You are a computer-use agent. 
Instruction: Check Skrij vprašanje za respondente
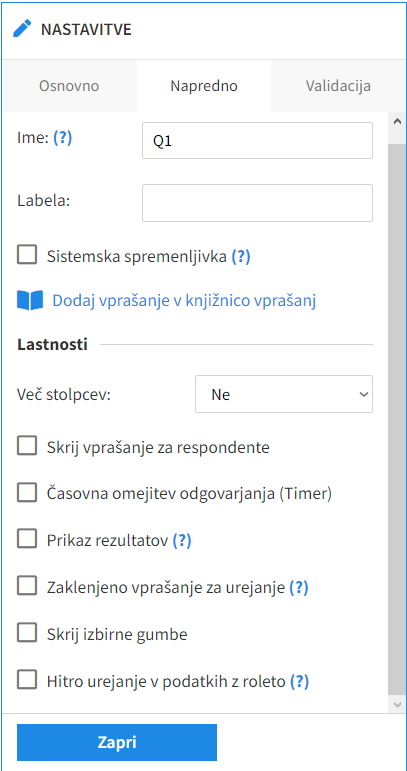(x=27, y=446)
